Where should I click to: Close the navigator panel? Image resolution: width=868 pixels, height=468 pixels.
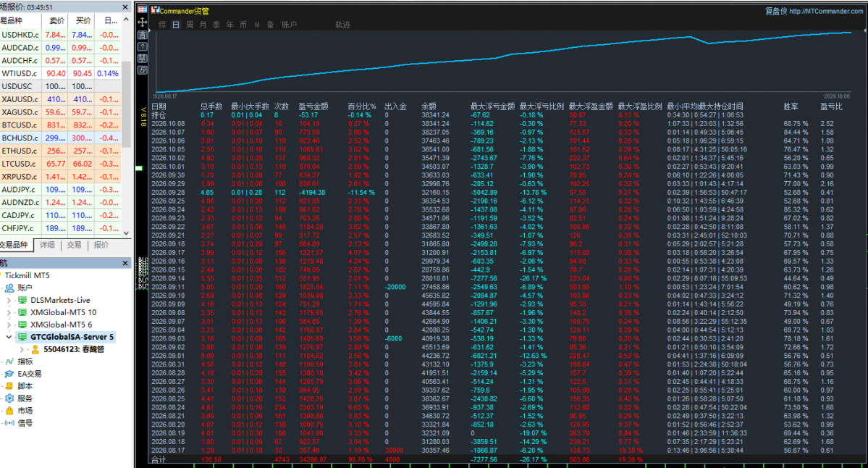125,263
